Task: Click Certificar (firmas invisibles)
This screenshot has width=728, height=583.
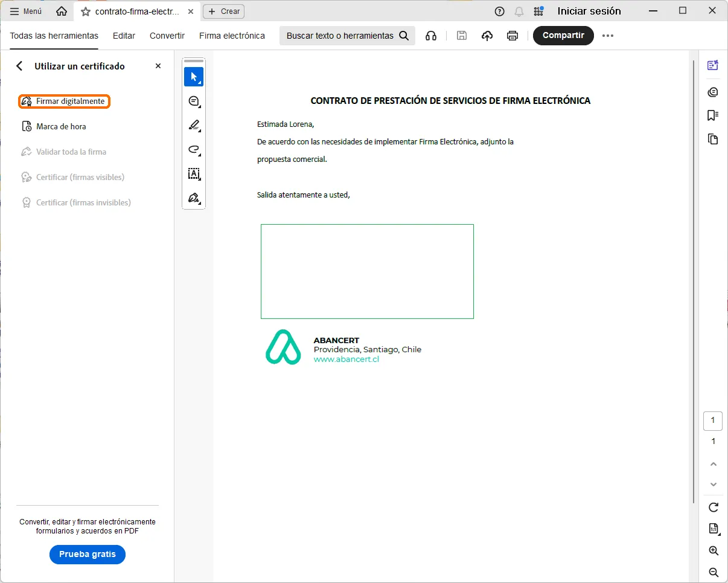Action: click(x=75, y=202)
